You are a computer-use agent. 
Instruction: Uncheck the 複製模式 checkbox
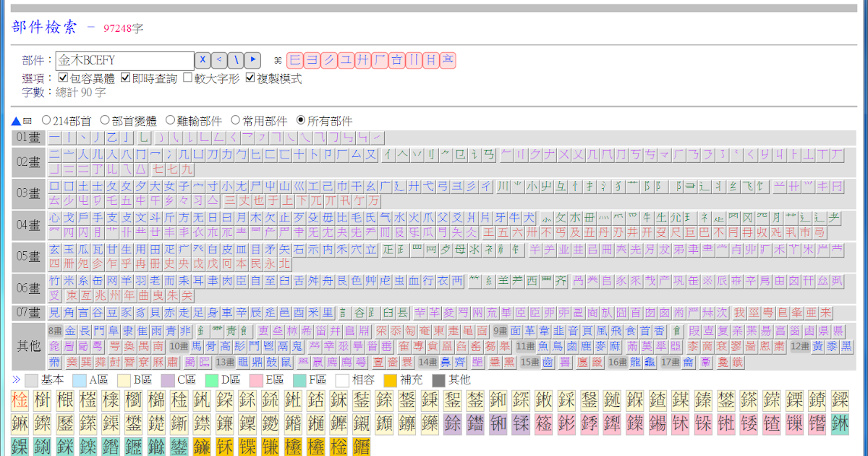[251, 77]
